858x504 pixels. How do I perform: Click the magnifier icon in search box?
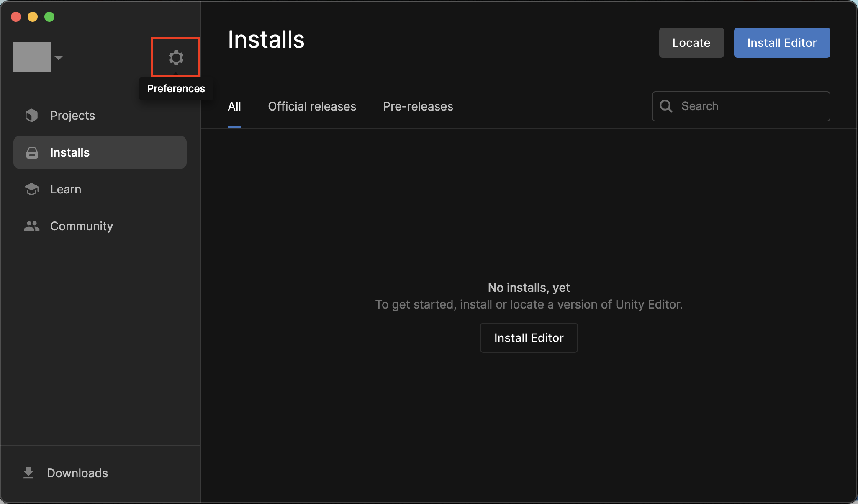point(666,106)
